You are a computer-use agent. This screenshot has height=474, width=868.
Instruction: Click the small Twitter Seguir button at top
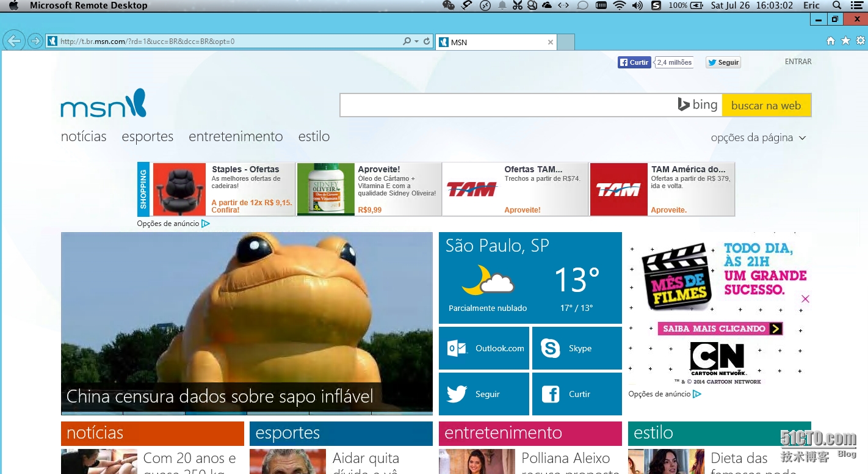coord(723,62)
